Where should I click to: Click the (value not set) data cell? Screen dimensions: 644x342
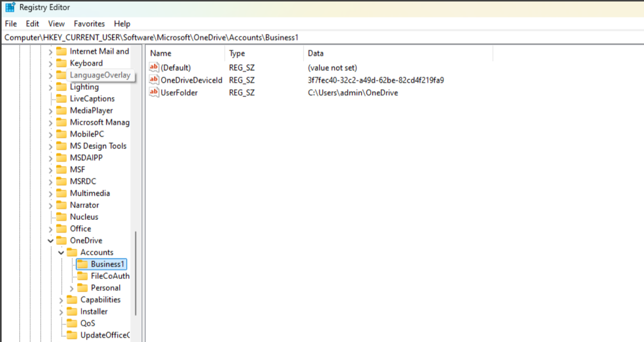tap(333, 68)
